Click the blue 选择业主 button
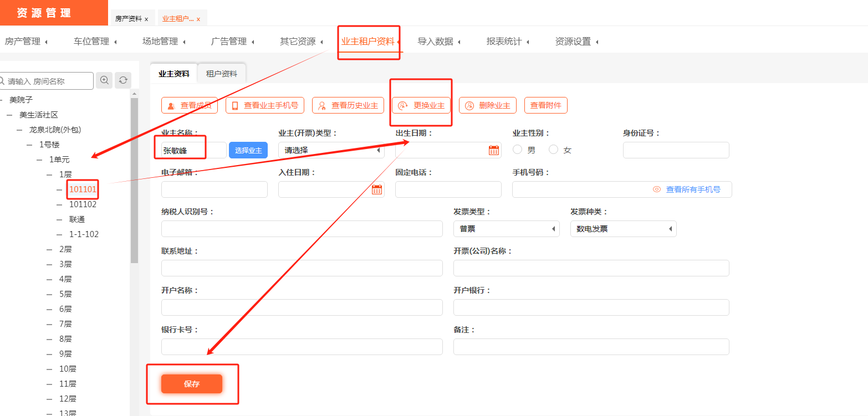Viewport: 868px width, 416px height. tap(248, 150)
